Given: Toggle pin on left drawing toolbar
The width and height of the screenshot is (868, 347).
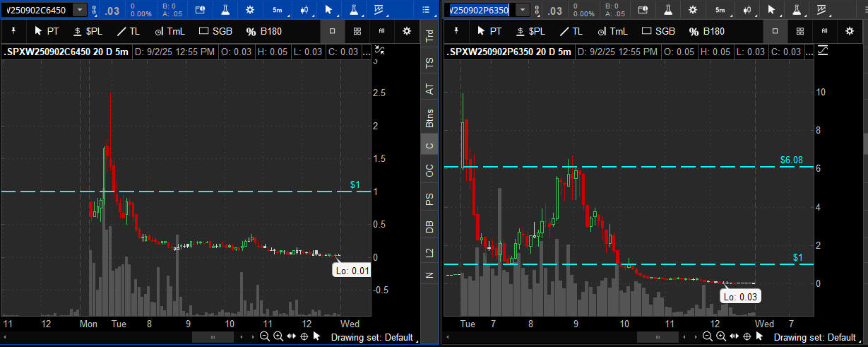Looking at the screenshot, I should click(12, 31).
